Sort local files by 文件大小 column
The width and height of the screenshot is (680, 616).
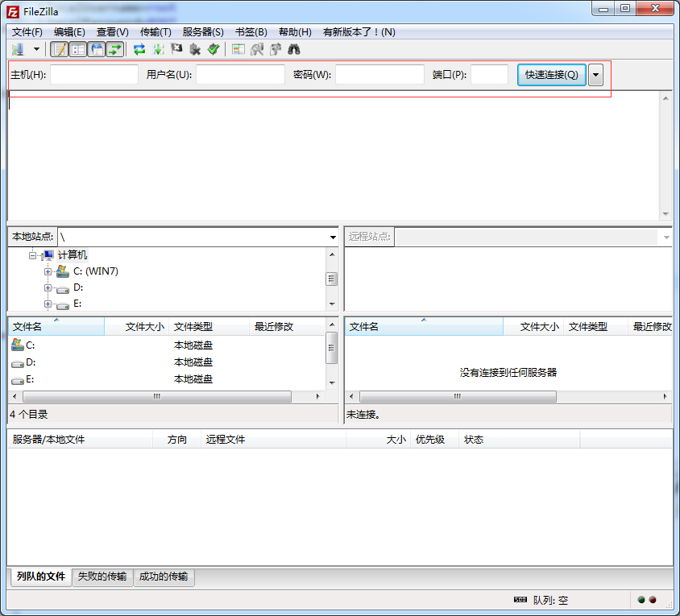(x=137, y=326)
